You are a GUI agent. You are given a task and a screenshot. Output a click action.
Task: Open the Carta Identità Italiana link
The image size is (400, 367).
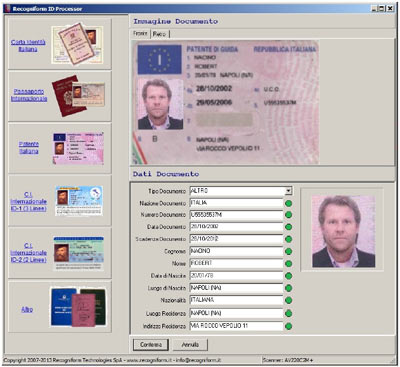pos(28,46)
